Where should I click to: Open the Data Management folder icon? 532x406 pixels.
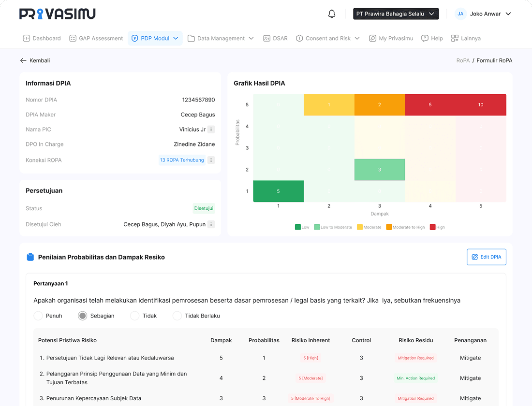click(x=191, y=38)
